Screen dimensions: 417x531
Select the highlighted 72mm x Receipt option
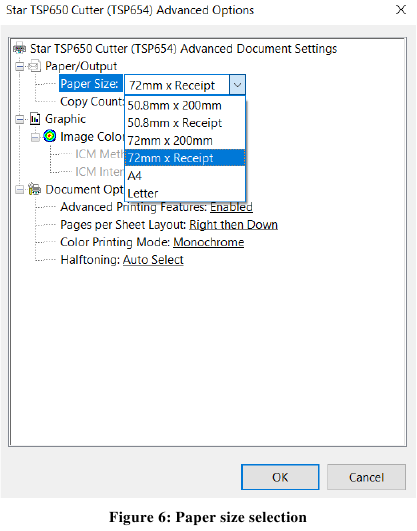(185, 158)
